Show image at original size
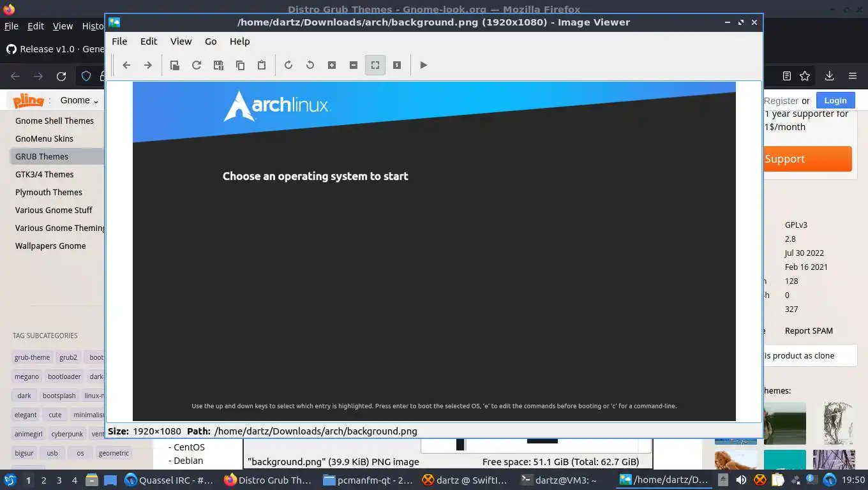868x490 pixels. tap(397, 65)
